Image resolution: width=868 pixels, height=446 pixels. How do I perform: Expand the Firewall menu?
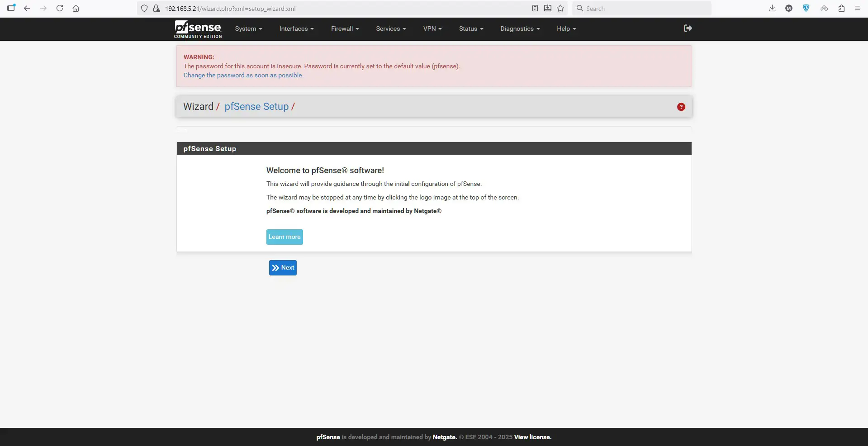coord(345,28)
